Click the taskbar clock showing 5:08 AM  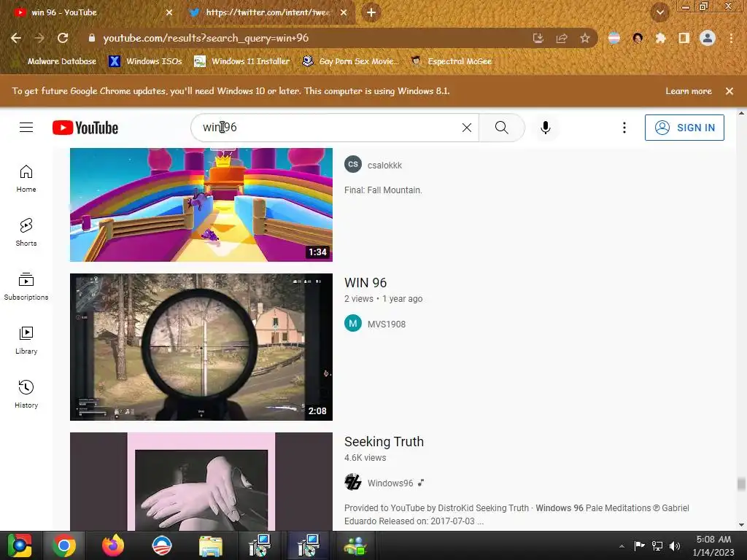[713, 545]
